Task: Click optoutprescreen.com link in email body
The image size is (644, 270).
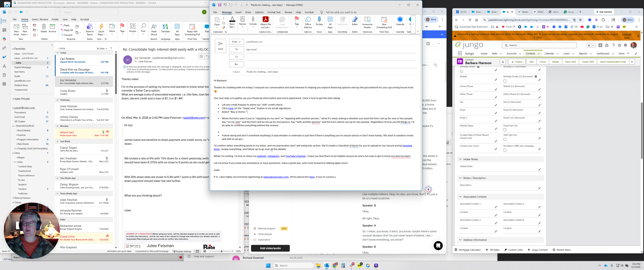Action: (276, 177)
